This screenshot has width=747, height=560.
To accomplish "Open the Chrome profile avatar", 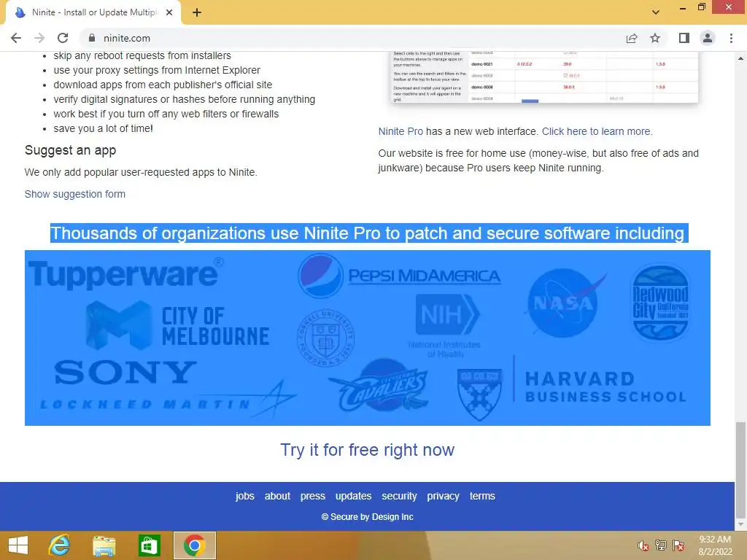I will click(x=708, y=38).
